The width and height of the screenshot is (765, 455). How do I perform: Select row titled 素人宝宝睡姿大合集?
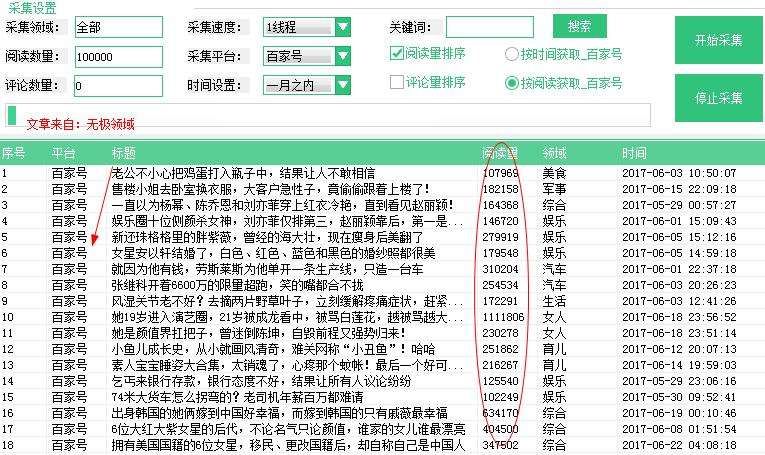(x=382, y=365)
